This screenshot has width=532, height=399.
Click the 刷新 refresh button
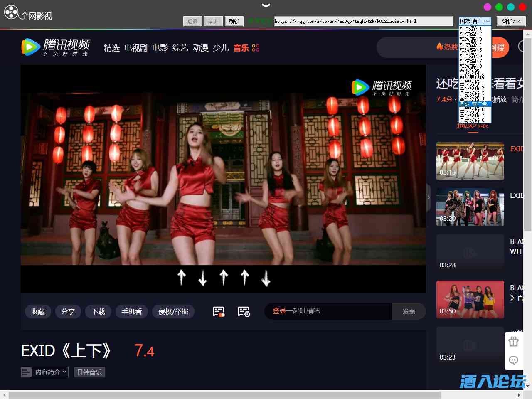(234, 21)
